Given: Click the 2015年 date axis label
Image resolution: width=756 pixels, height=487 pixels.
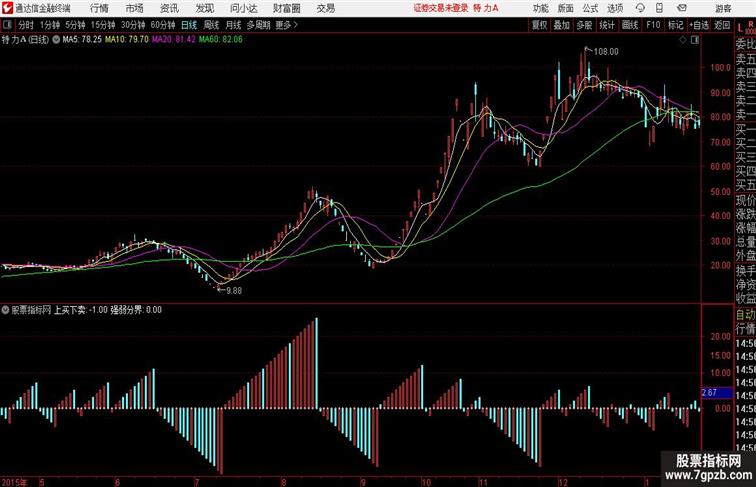Looking at the screenshot, I should click(14, 482).
